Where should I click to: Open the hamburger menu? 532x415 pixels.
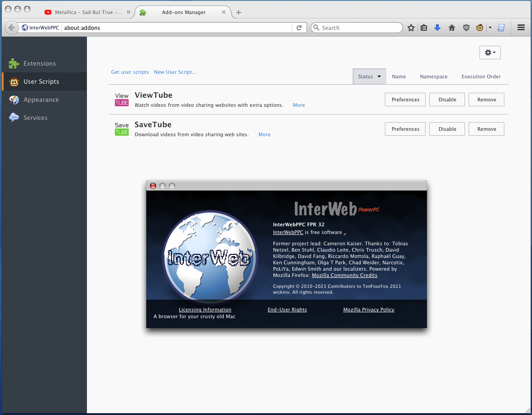click(521, 28)
